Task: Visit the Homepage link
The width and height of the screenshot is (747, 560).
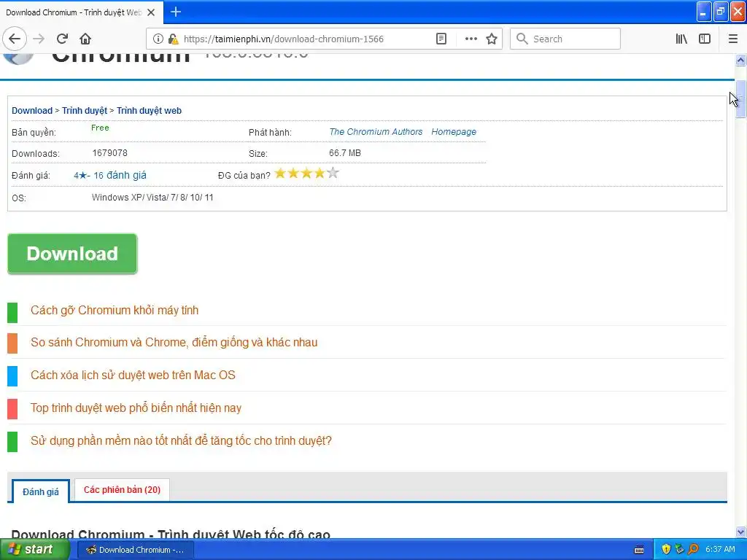Action: click(x=454, y=132)
